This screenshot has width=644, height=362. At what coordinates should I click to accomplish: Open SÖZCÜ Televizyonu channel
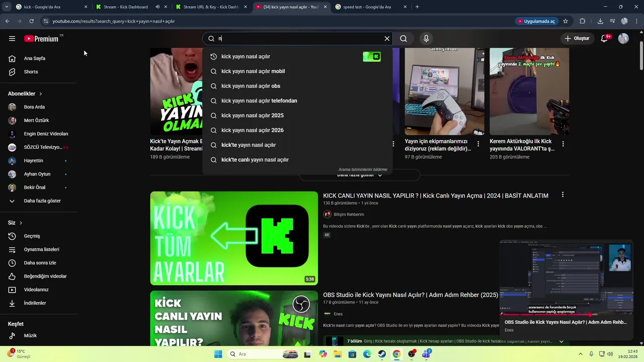(39, 147)
